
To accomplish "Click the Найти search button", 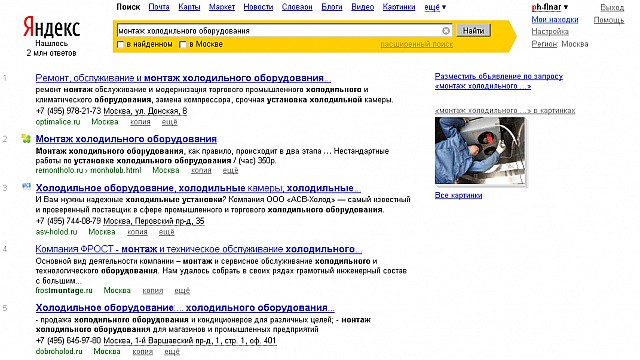I will pyautogui.click(x=473, y=31).
